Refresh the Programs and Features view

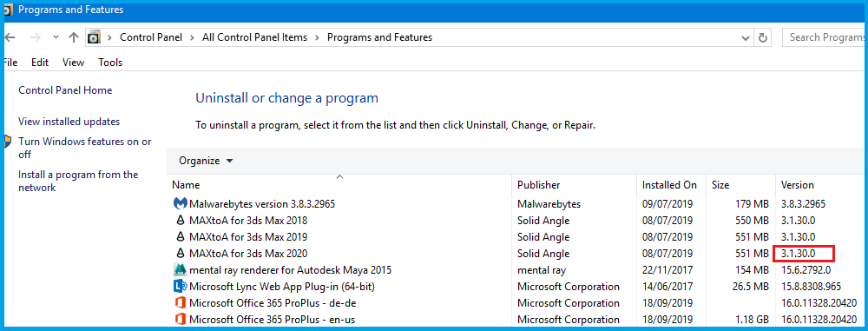pyautogui.click(x=763, y=37)
